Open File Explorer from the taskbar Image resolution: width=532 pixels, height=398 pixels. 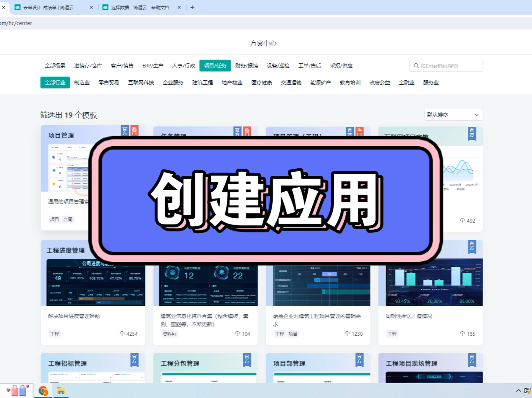point(61,391)
